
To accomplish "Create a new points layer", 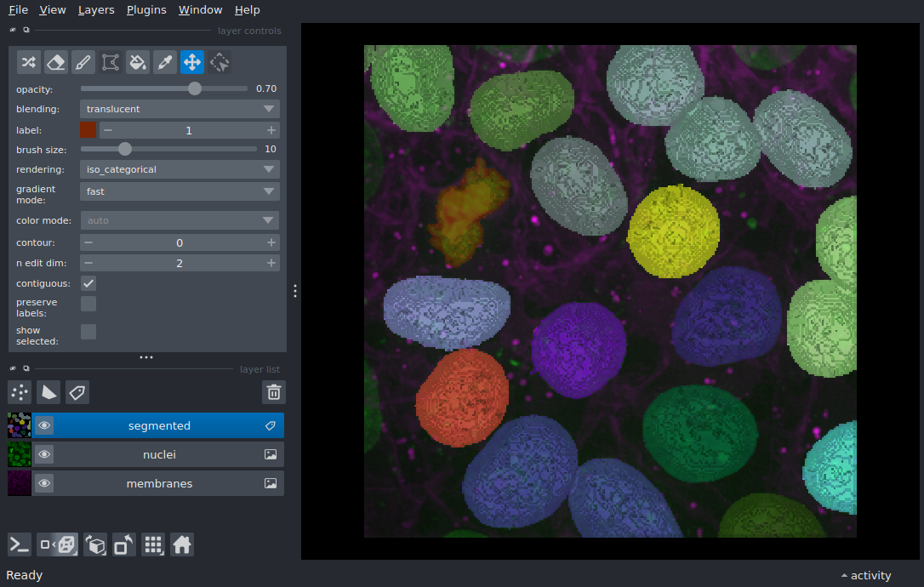I will (x=20, y=392).
